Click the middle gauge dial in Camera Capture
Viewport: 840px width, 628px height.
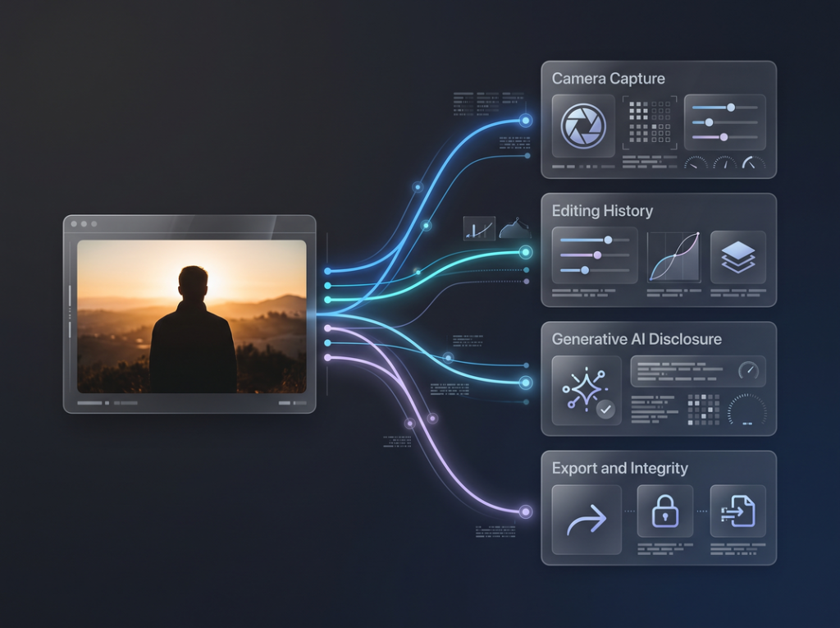click(725, 163)
